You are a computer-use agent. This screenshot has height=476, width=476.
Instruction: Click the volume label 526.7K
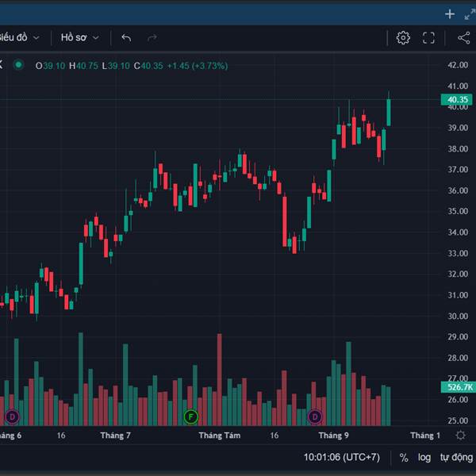pyautogui.click(x=459, y=387)
